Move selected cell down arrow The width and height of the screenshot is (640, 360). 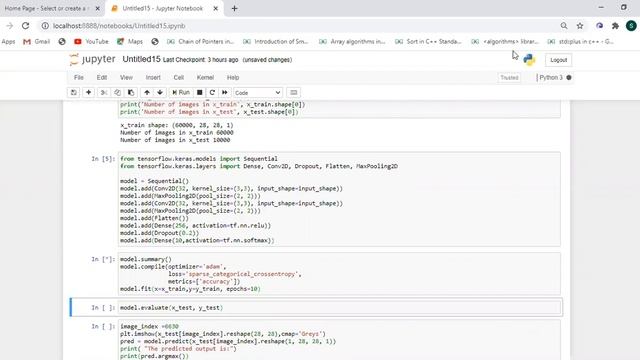[x=160, y=93]
